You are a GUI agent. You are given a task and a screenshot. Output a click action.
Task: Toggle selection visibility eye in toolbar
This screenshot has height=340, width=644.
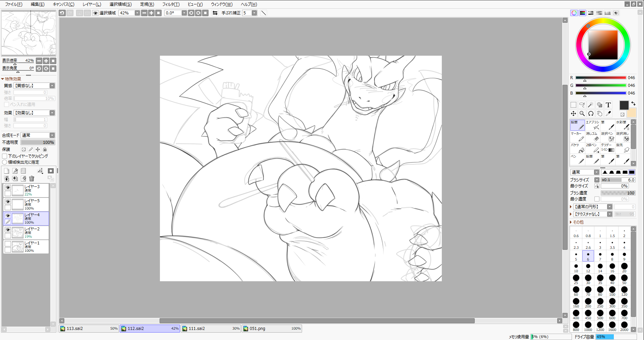[x=96, y=13]
